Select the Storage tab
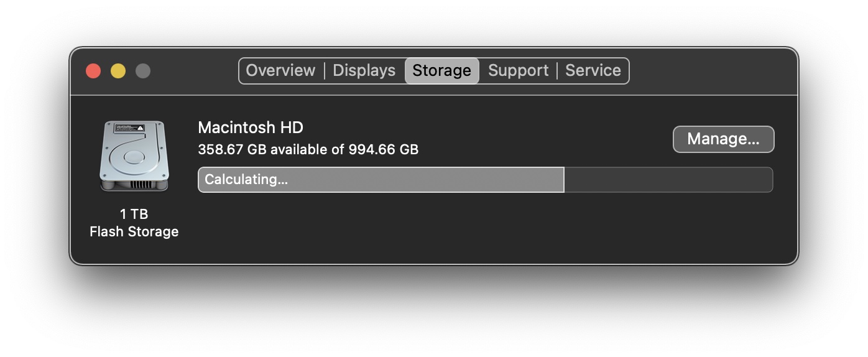This screenshot has width=868, height=357. [x=441, y=71]
